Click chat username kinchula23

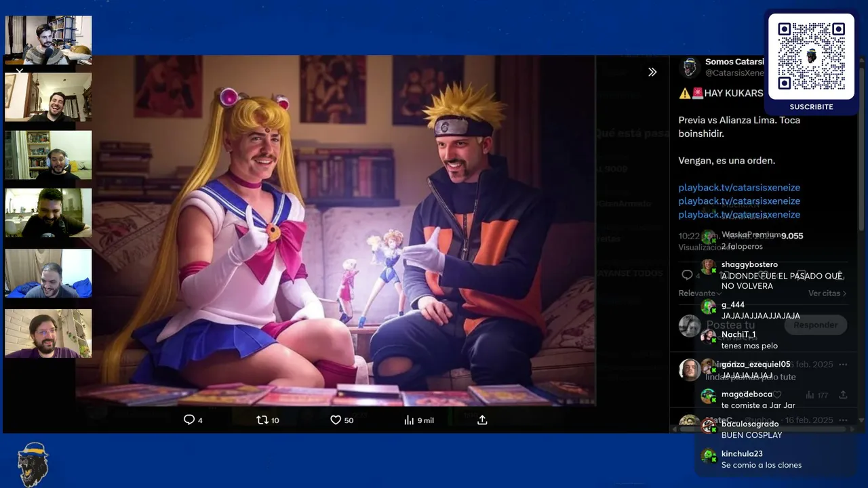click(x=742, y=454)
